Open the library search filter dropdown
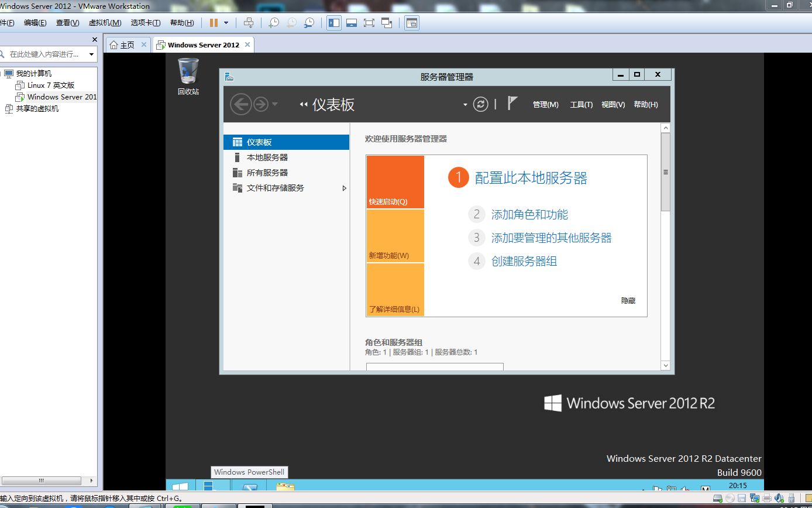The height and width of the screenshot is (508, 812). tap(91, 54)
